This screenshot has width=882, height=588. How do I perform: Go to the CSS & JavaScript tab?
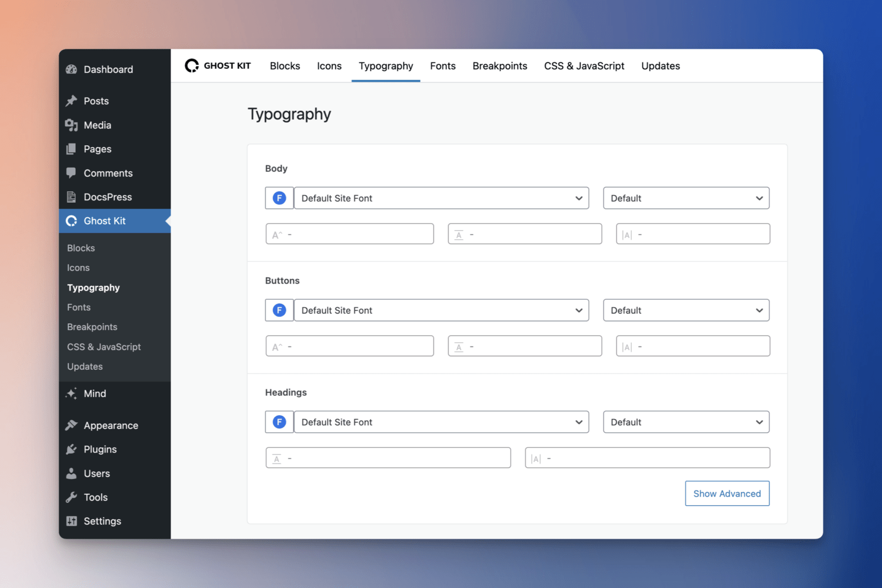[x=584, y=66]
